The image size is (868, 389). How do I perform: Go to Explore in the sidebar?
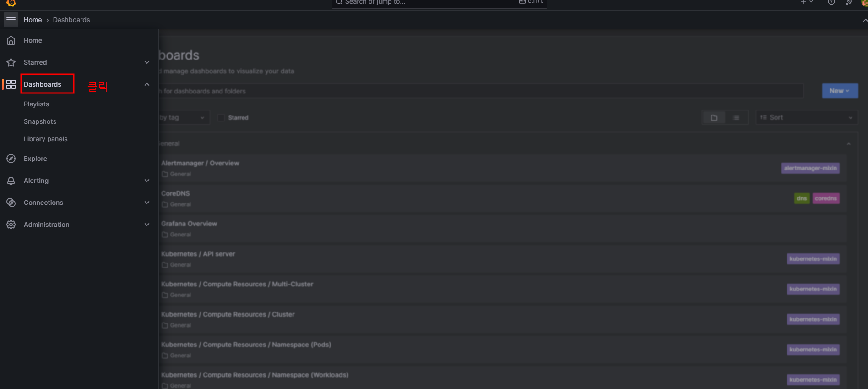(x=35, y=159)
